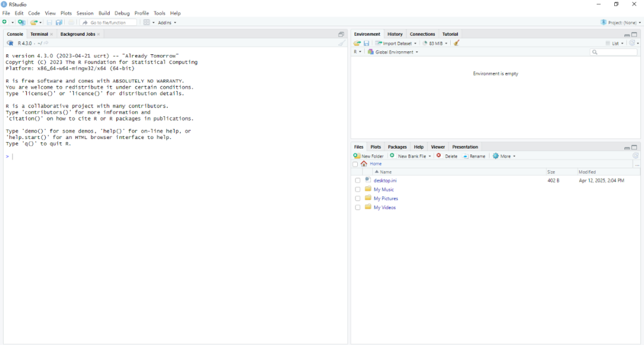644x345 pixels.
Task: Load a workspace using the open folder icon
Action: point(357,43)
